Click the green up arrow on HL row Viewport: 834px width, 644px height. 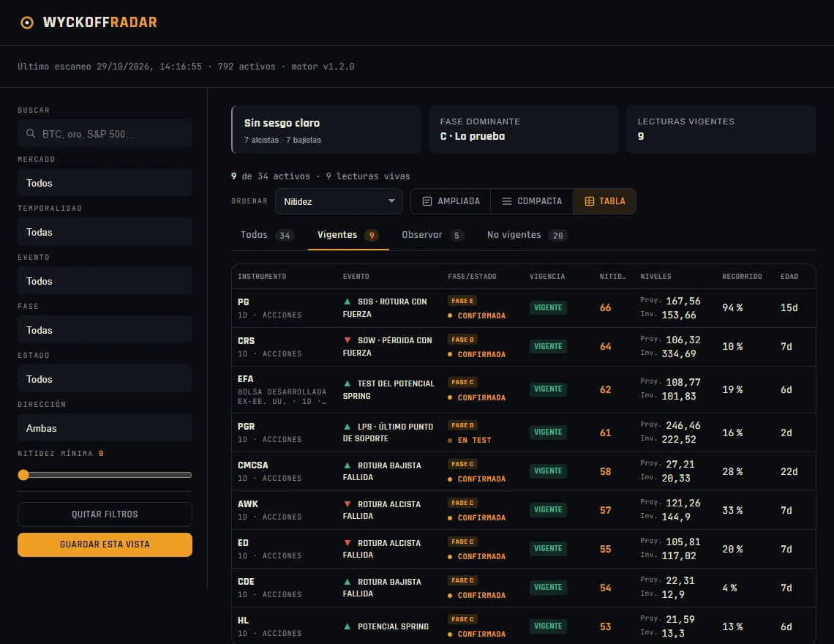(347, 626)
